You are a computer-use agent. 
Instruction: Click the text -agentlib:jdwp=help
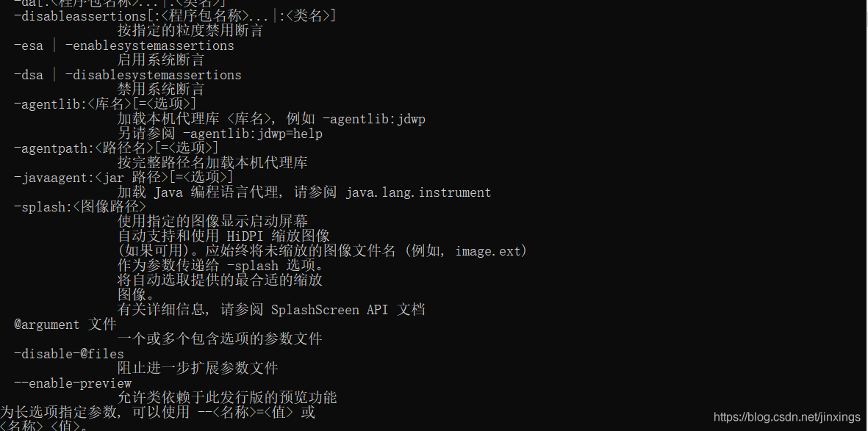point(252,134)
